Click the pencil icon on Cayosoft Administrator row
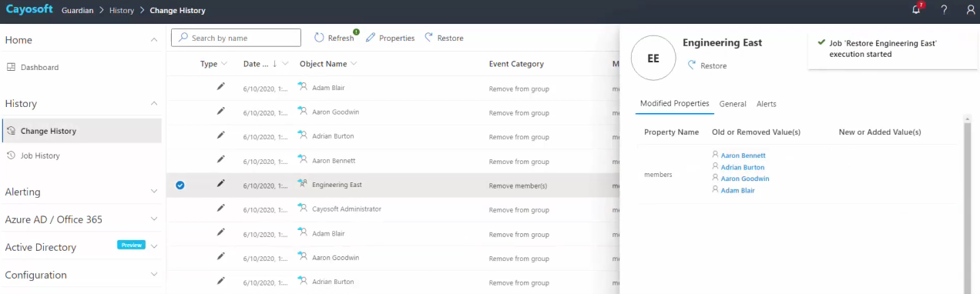Image resolution: width=980 pixels, height=294 pixels. point(221,208)
